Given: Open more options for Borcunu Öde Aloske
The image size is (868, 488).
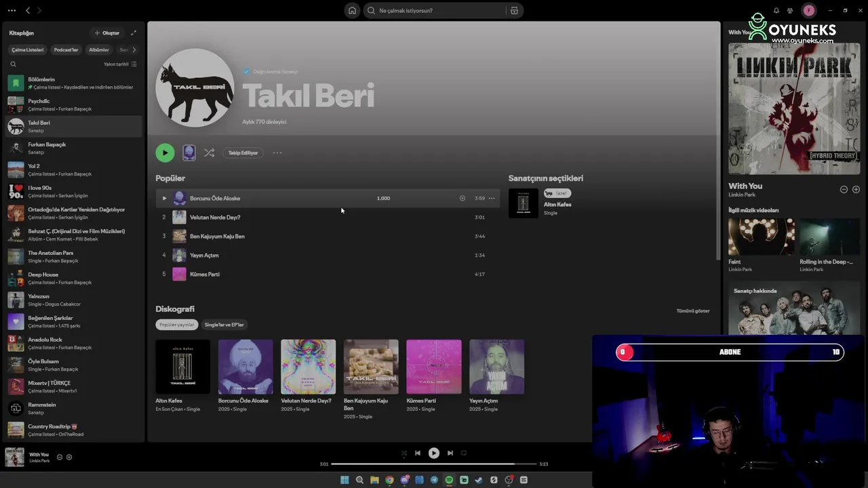Looking at the screenshot, I should click(492, 199).
